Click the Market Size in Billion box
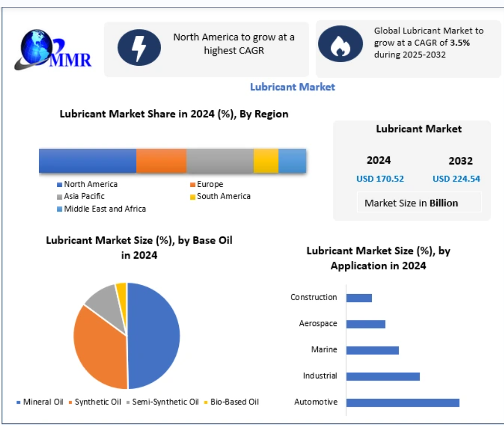Viewport: 504px width, 426px height. pos(411,203)
